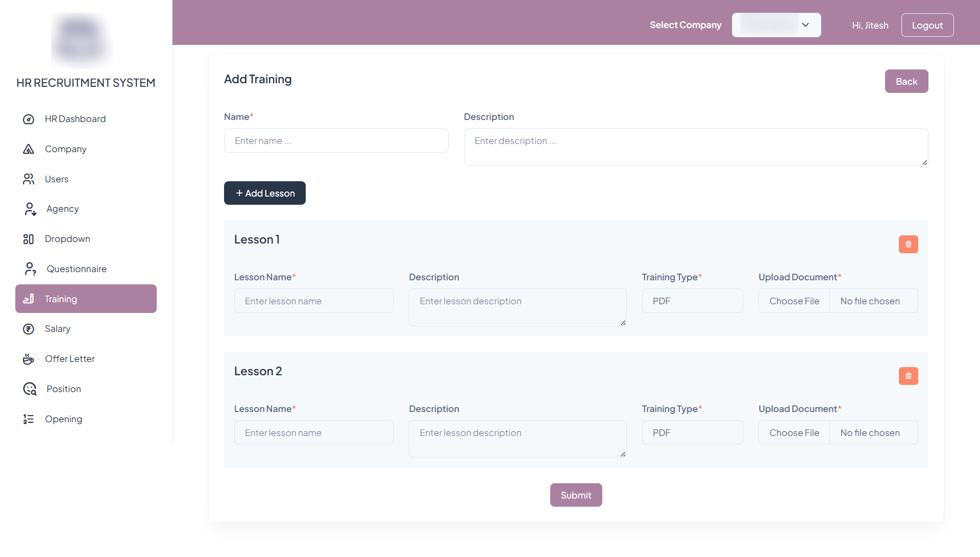Click the Opening numbered list icon
The height and width of the screenshot is (557, 980).
[x=29, y=419]
